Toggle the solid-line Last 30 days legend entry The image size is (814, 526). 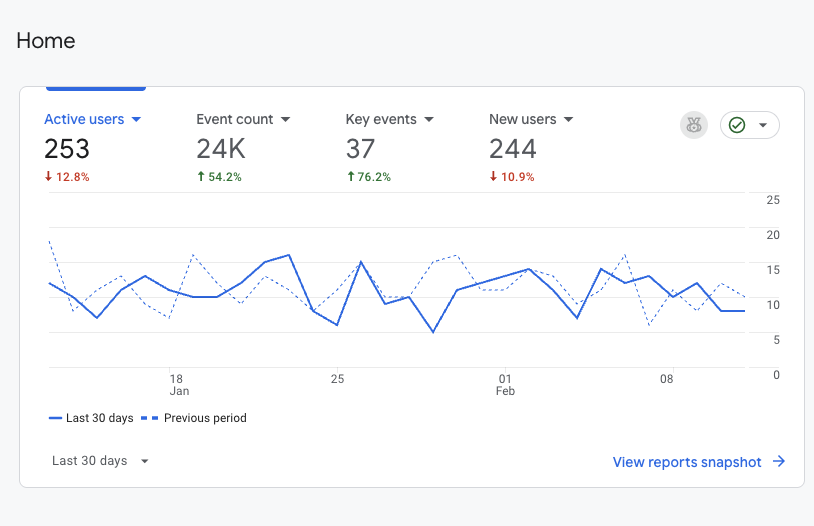click(x=91, y=418)
